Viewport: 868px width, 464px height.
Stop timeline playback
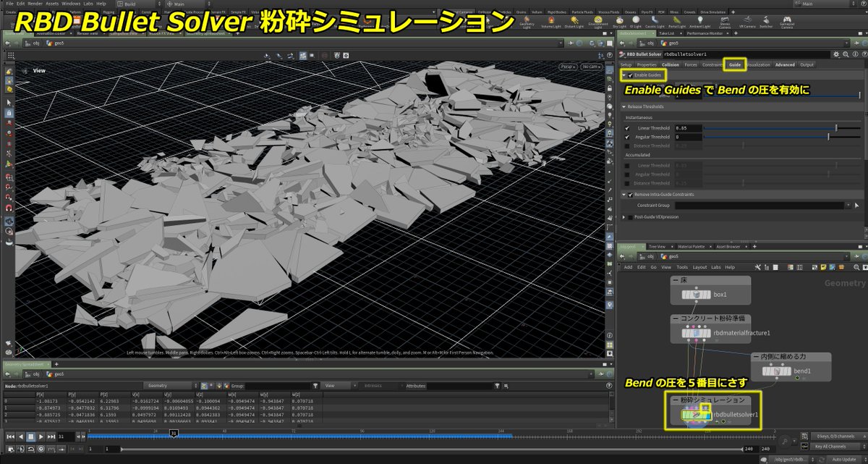[31, 436]
